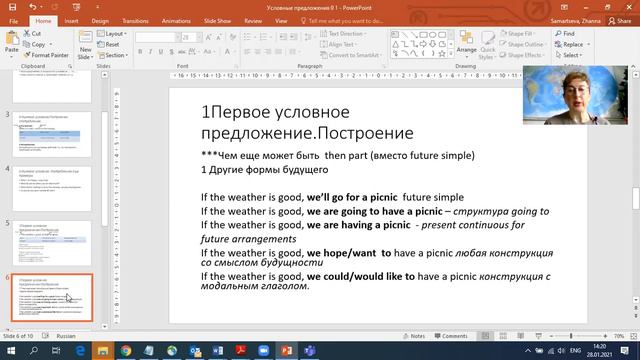Toggle italic formatting

pyautogui.click(x=150, y=52)
